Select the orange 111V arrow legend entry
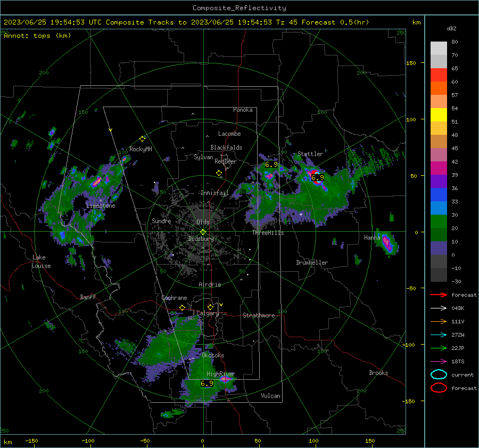This screenshot has width=479, height=448. pos(439,321)
